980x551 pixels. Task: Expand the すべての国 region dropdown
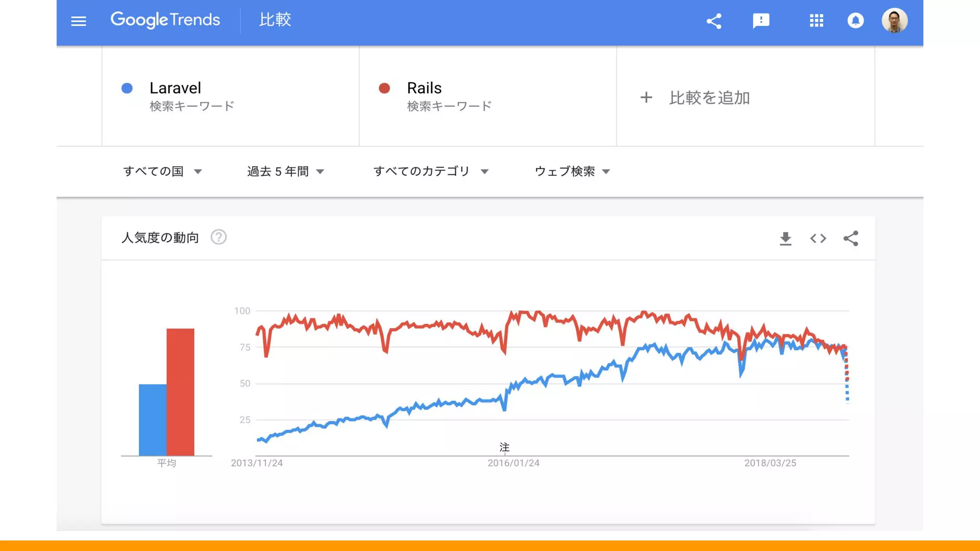(163, 171)
